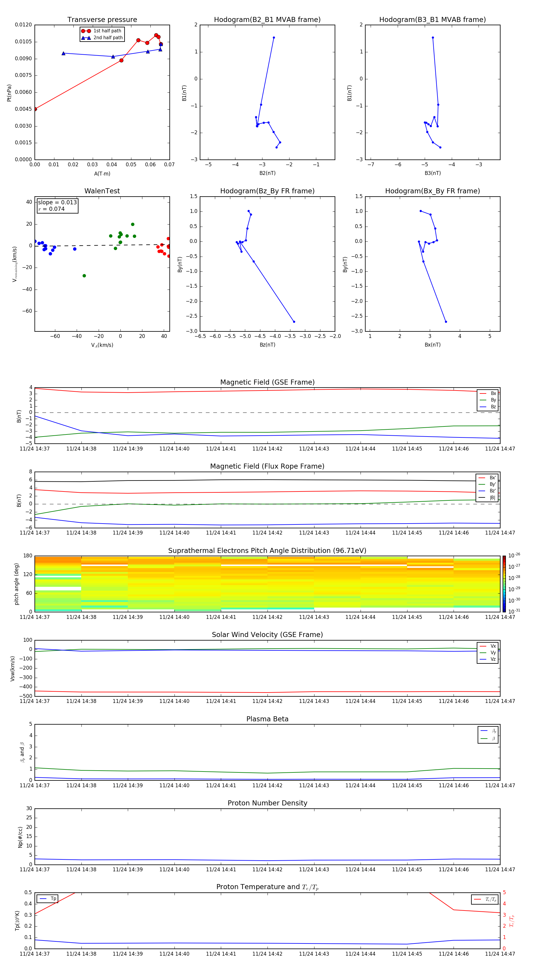Click the 'Vx' legend entry
Screen dimensions: 535x980
[488, 646]
